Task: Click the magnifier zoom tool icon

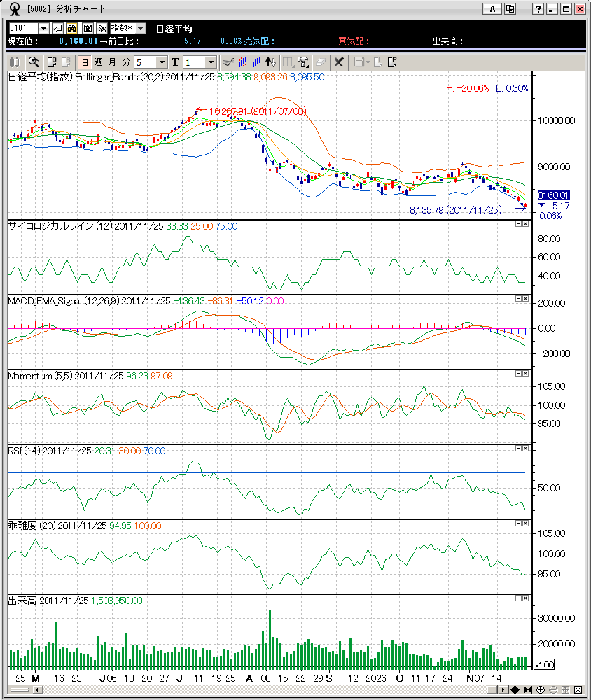Action: point(34,62)
